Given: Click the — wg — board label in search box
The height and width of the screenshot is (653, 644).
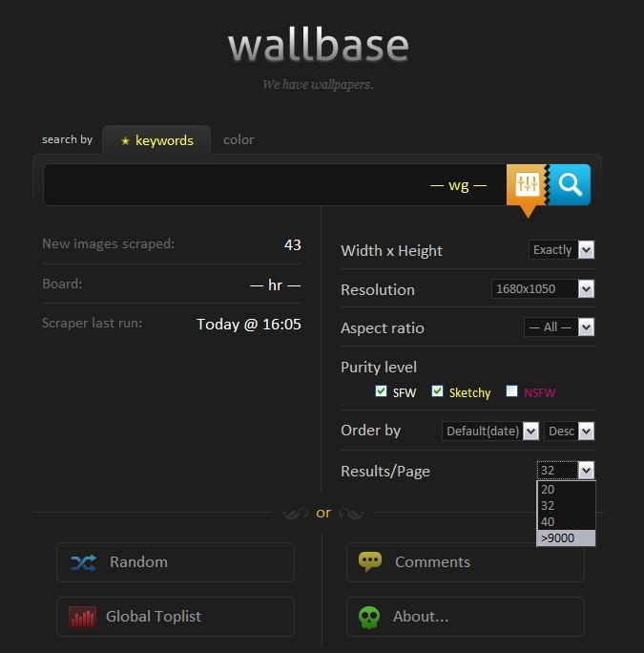Looking at the screenshot, I should click(458, 185).
